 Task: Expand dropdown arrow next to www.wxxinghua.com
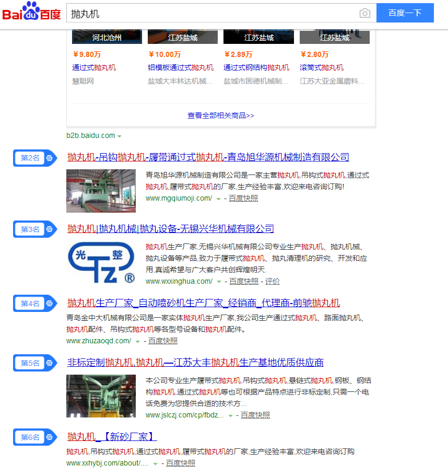click(x=219, y=282)
